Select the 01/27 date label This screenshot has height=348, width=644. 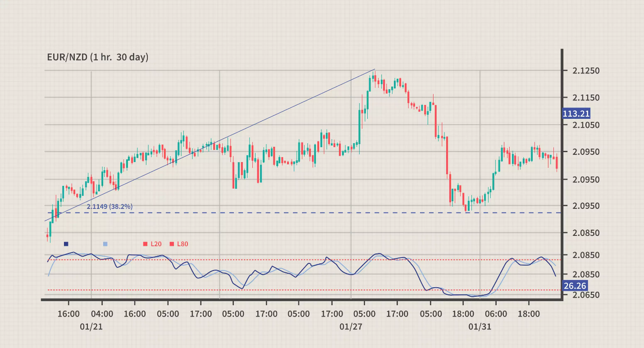350,327
